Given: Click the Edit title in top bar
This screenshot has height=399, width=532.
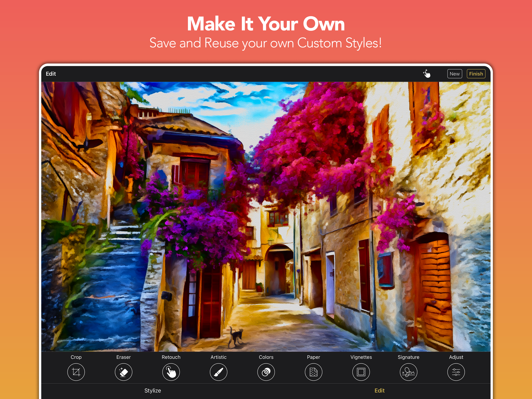Looking at the screenshot, I should pyautogui.click(x=51, y=74).
